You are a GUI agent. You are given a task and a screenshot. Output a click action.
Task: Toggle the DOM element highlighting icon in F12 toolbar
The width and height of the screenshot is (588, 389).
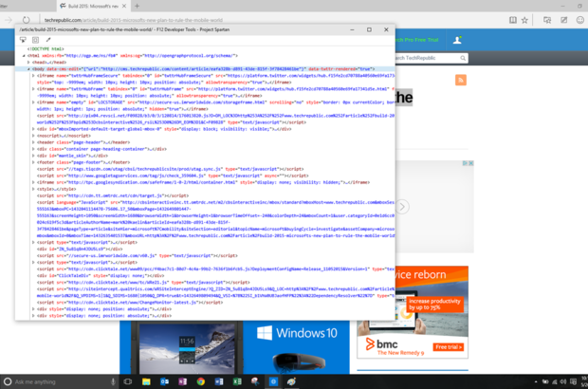(35, 40)
